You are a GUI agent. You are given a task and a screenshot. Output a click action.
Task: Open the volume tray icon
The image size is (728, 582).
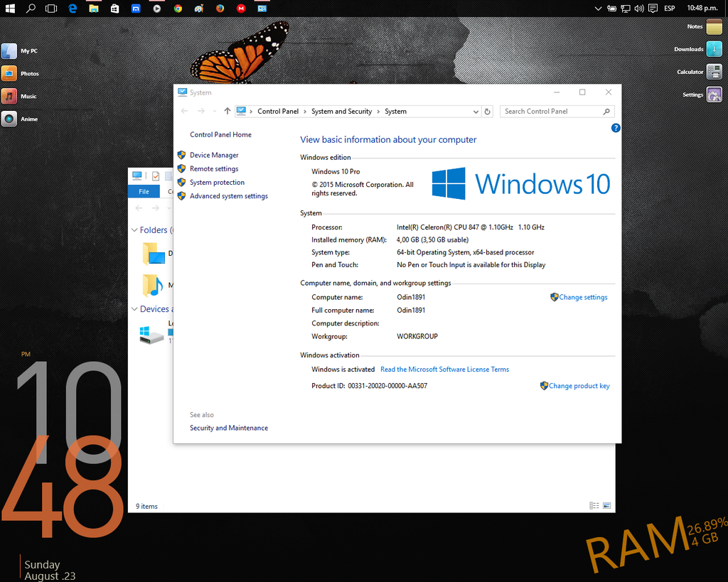click(x=639, y=9)
